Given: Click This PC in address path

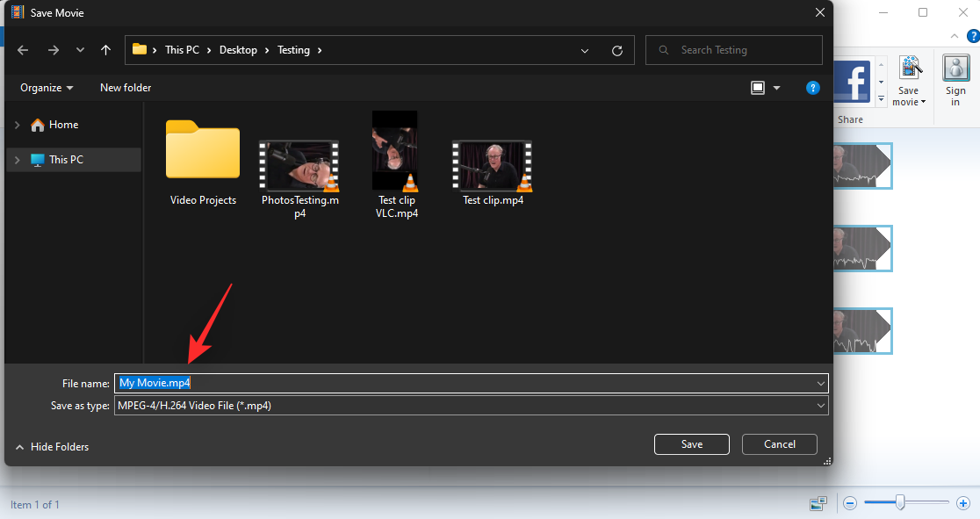Looking at the screenshot, I should 182,50.
